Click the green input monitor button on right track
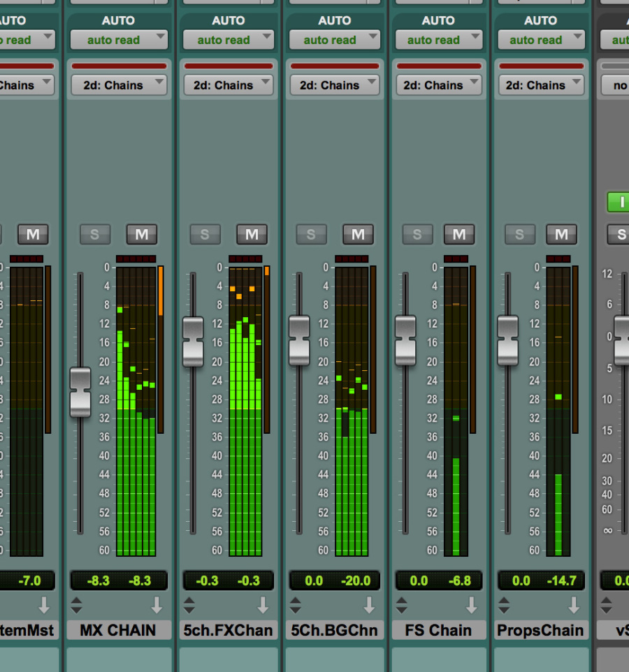Image resolution: width=629 pixels, height=672 pixels. [x=619, y=203]
